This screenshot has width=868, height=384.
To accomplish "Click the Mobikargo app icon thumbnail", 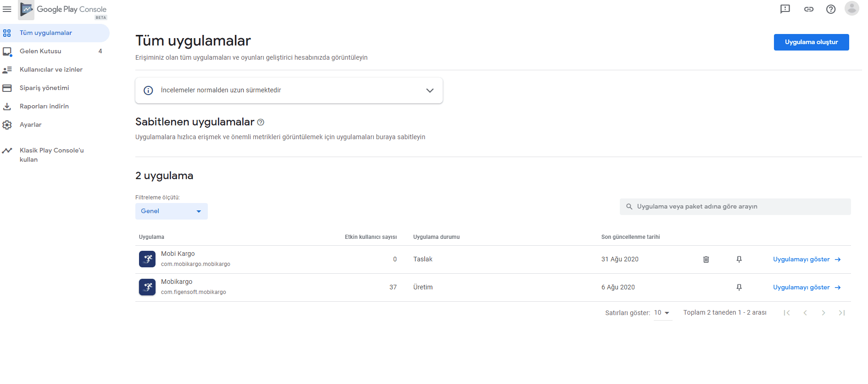I will click(147, 287).
